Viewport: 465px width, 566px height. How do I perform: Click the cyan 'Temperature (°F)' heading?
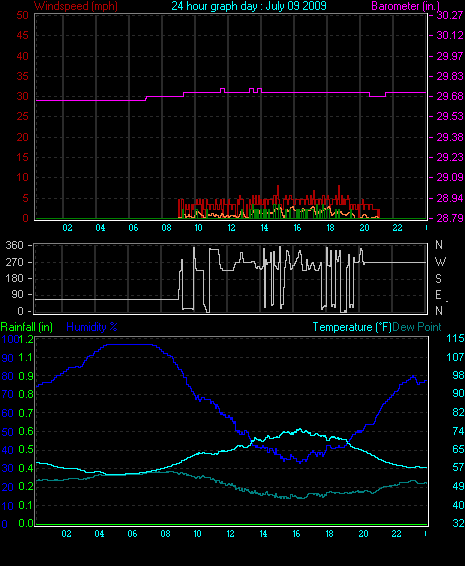[352, 327]
